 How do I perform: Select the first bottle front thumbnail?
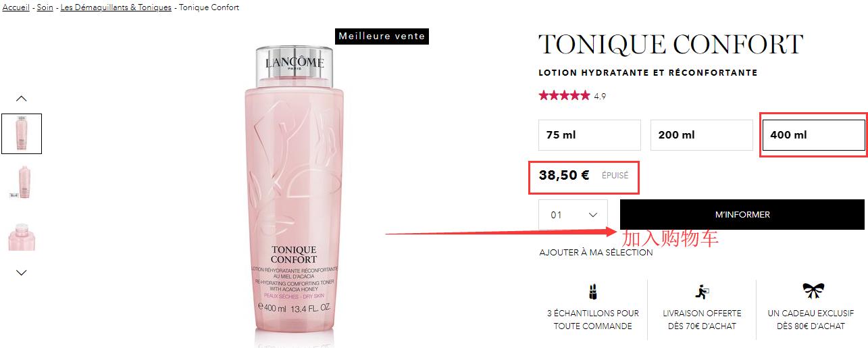point(22,134)
